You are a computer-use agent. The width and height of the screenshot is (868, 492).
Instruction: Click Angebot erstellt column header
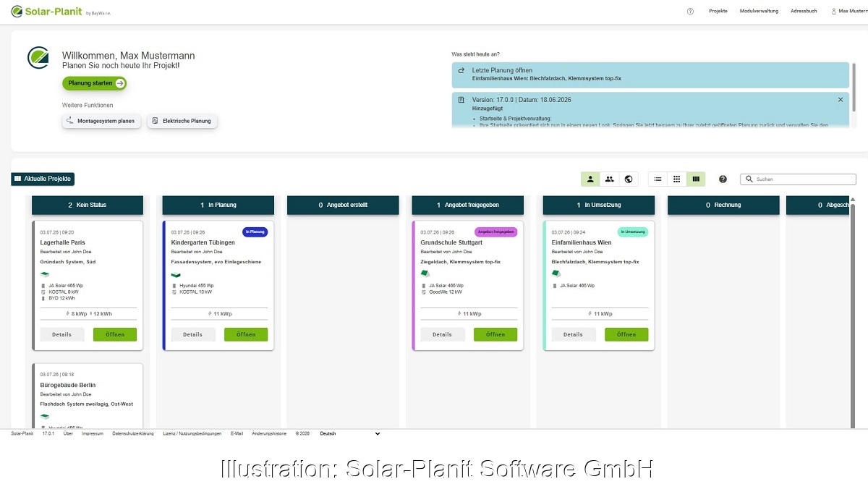tap(343, 205)
